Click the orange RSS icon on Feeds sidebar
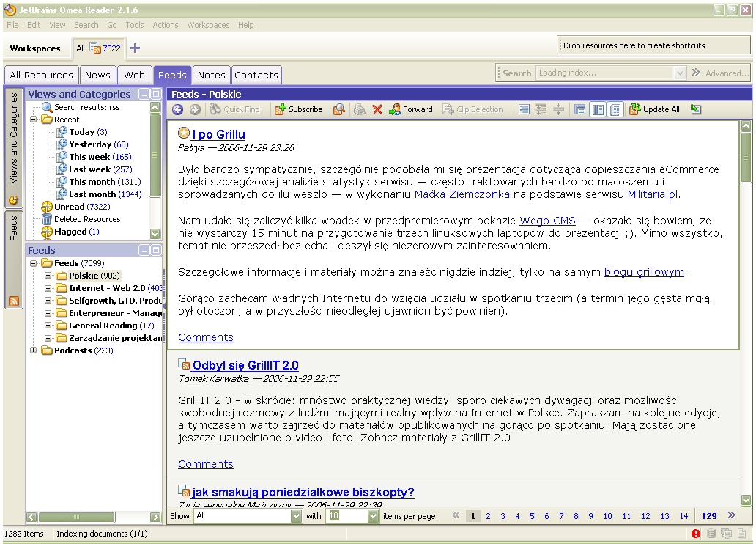 (x=13, y=301)
